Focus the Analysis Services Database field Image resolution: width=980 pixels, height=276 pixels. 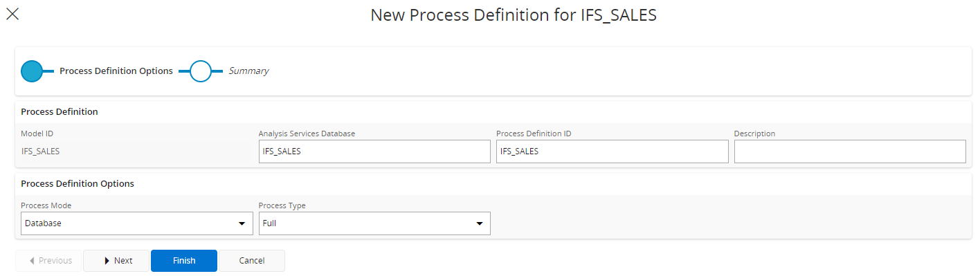point(374,151)
